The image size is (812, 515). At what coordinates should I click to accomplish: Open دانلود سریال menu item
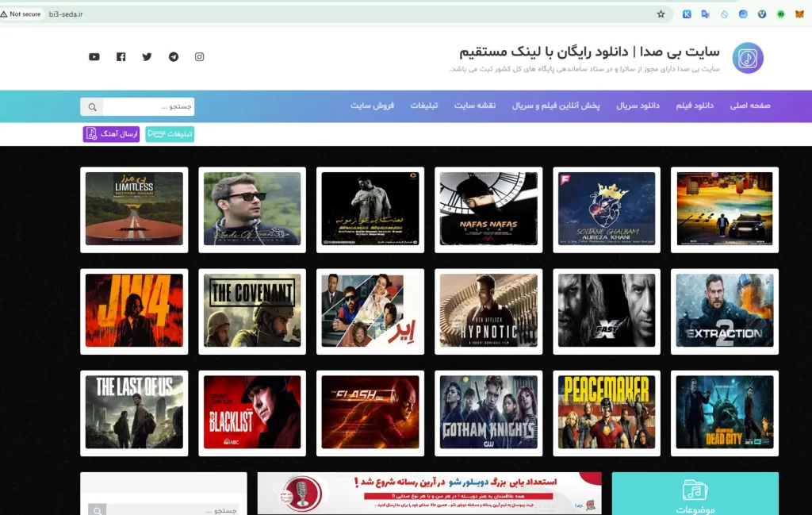pyautogui.click(x=638, y=106)
